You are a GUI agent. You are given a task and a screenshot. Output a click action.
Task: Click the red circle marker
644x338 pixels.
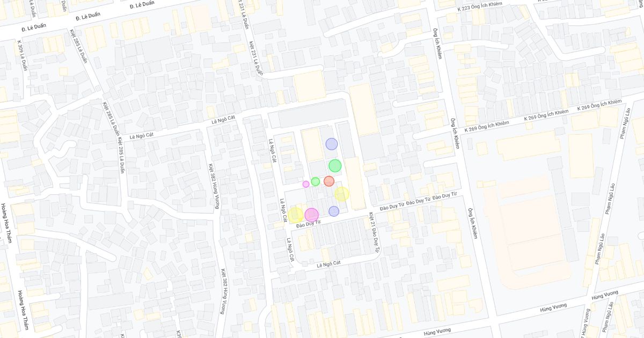click(x=329, y=181)
